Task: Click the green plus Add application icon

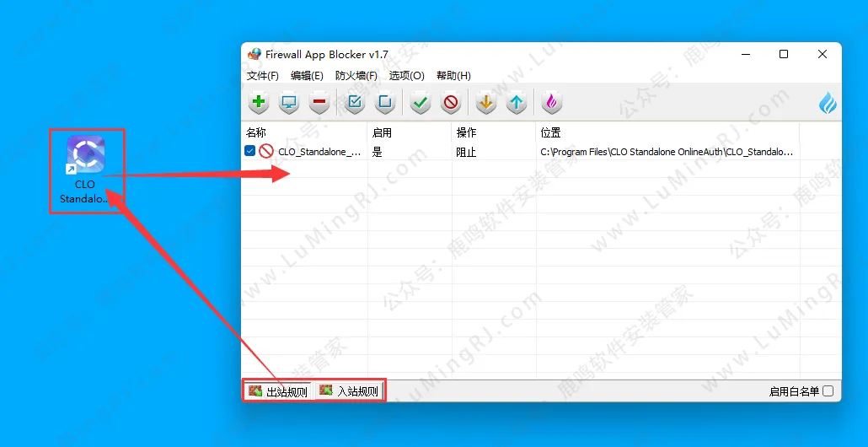Action: click(259, 103)
